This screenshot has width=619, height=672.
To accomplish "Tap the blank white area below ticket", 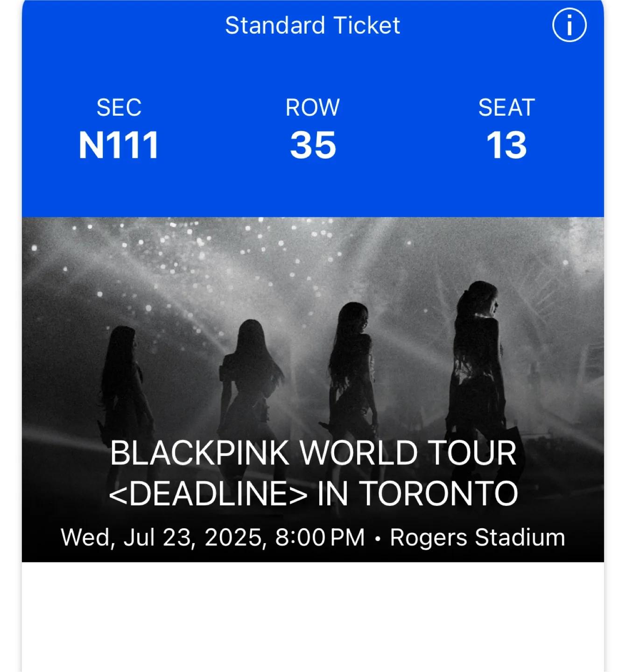I will (313, 616).
